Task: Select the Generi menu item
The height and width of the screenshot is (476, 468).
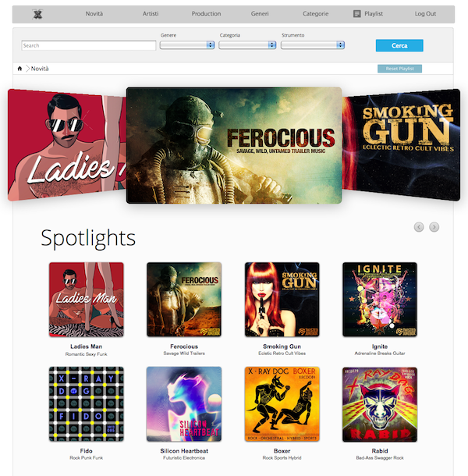Action: (x=260, y=14)
